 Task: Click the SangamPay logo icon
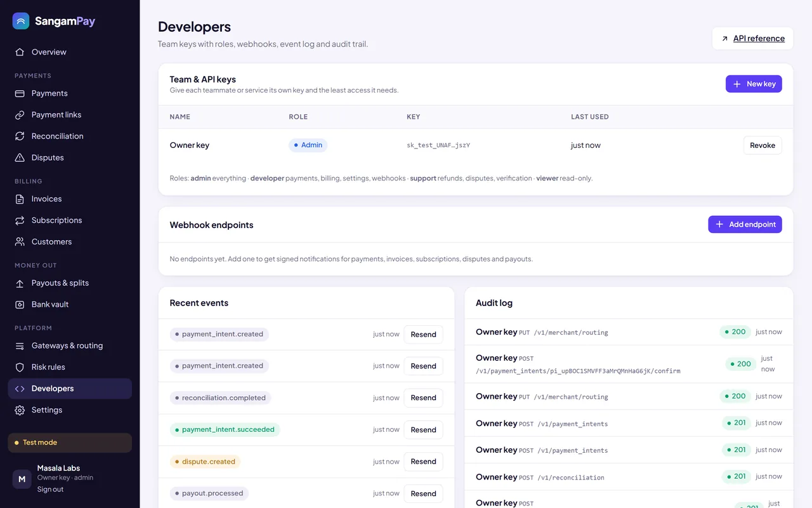pos(21,21)
